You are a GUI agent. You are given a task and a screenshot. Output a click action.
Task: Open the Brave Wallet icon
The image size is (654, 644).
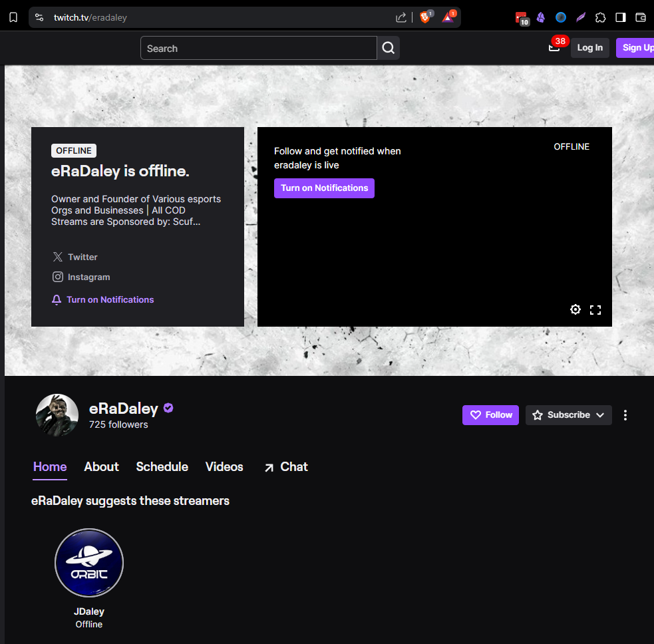[x=641, y=17]
